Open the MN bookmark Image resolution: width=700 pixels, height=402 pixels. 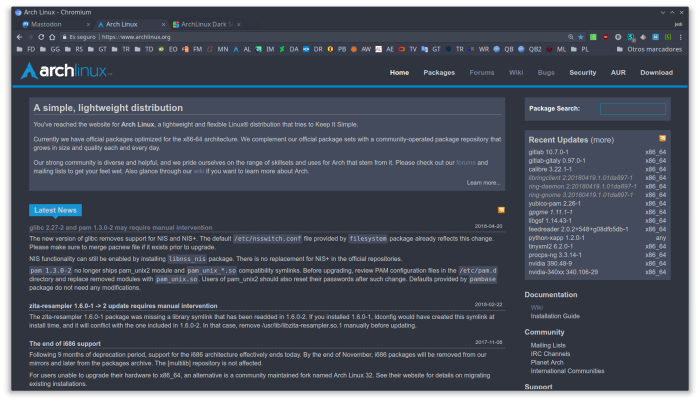coord(217,50)
